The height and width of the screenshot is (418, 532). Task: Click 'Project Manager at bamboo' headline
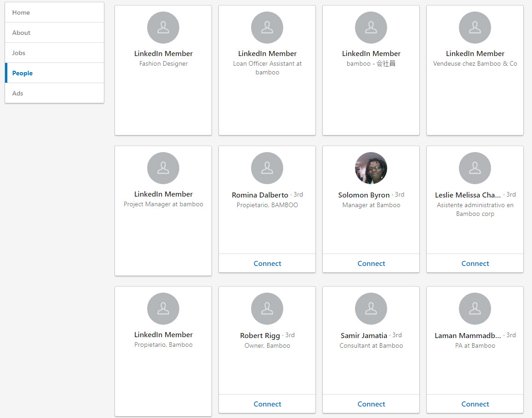pos(163,204)
